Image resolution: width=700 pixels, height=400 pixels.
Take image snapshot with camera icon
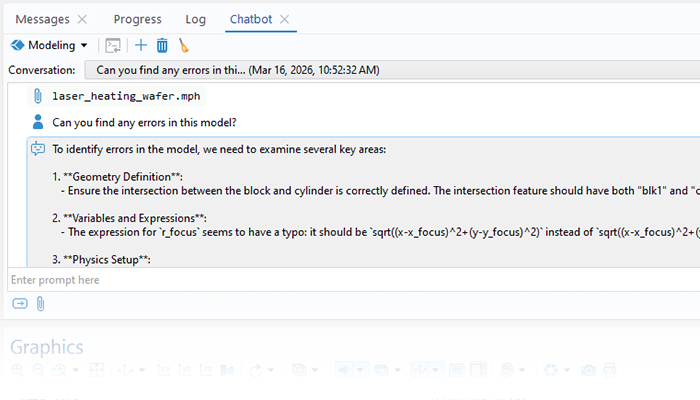click(588, 370)
